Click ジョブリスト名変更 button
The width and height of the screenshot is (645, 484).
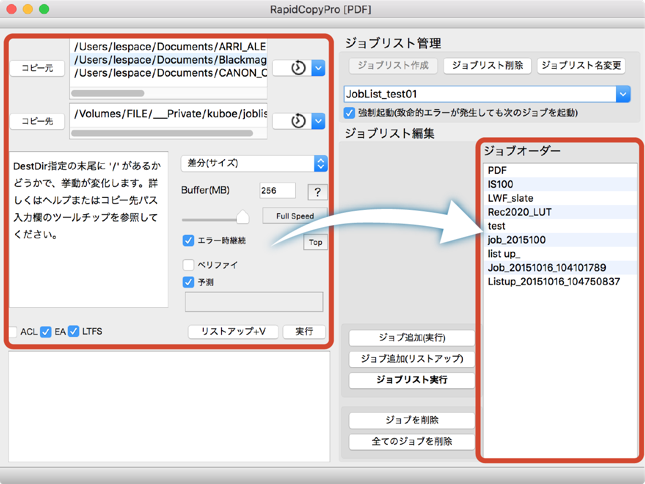[x=581, y=65]
